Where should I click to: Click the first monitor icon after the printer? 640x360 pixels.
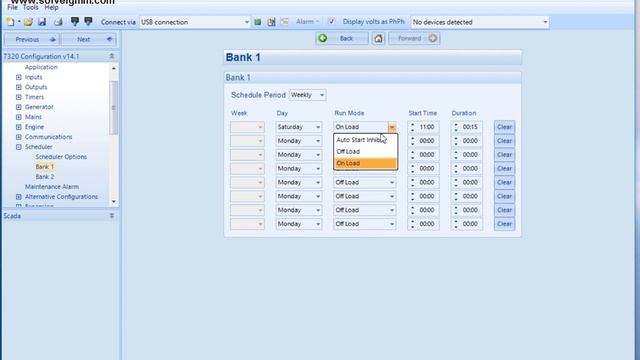(75, 22)
